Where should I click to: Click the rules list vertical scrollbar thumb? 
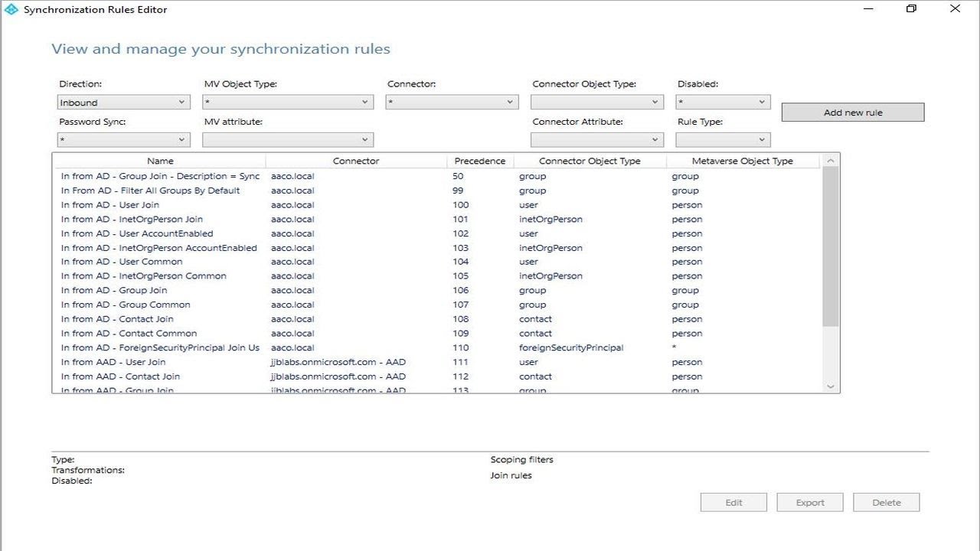pyautogui.click(x=831, y=246)
